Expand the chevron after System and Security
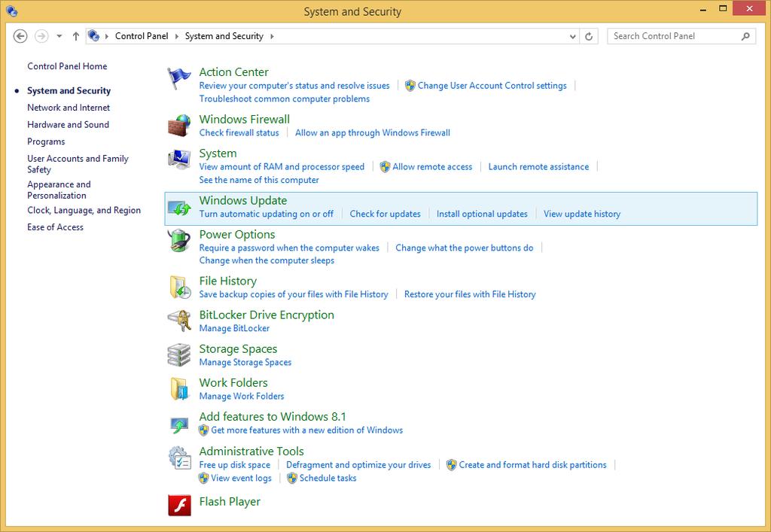Image resolution: width=771 pixels, height=532 pixels. (272, 36)
